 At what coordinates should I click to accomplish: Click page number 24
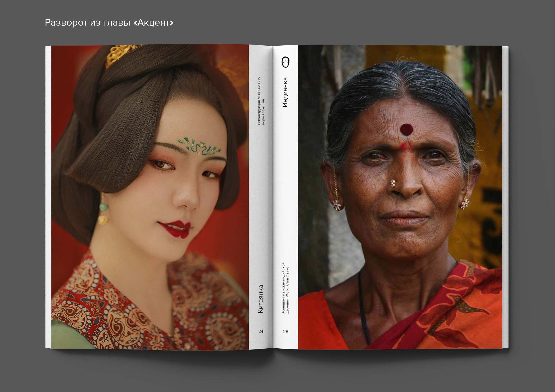(x=261, y=331)
